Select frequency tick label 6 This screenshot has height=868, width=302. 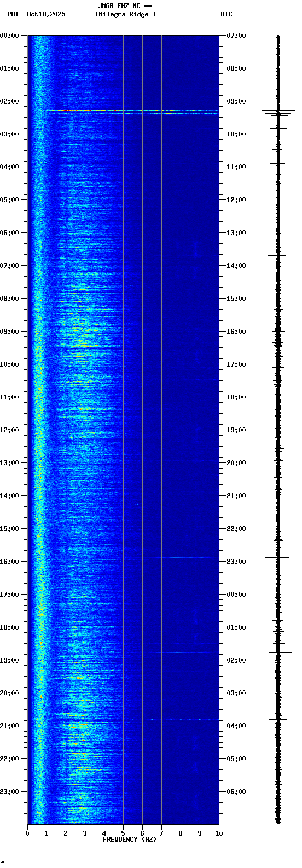coord(142,833)
